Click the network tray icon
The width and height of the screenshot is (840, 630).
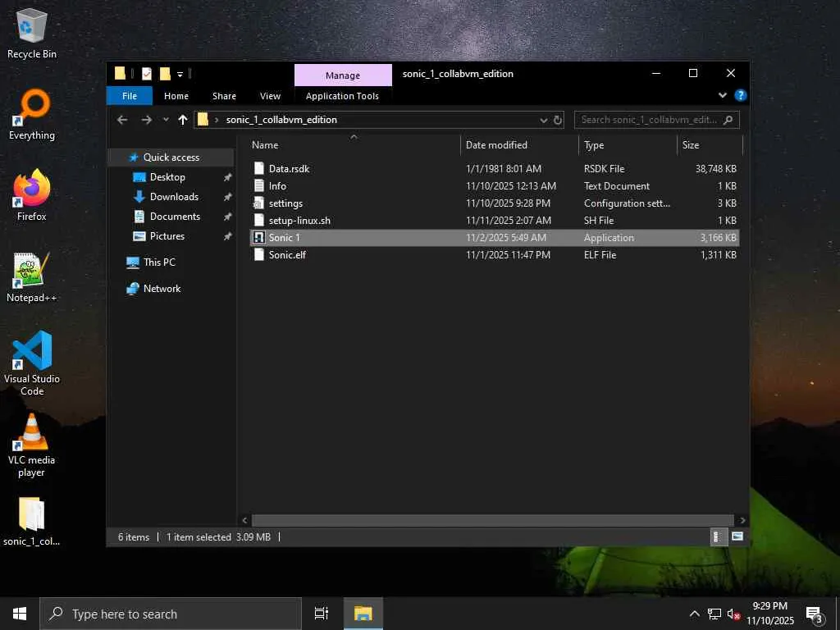714,614
